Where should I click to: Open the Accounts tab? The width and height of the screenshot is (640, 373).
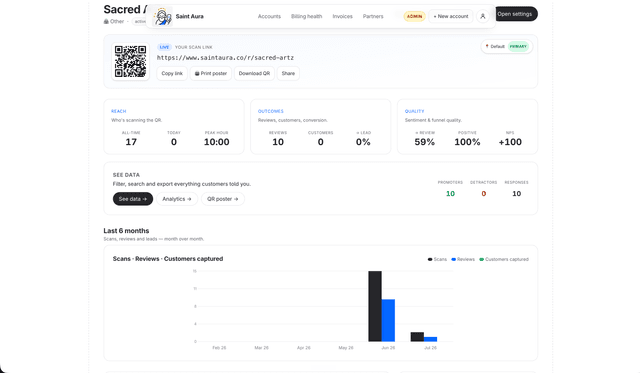(x=269, y=16)
